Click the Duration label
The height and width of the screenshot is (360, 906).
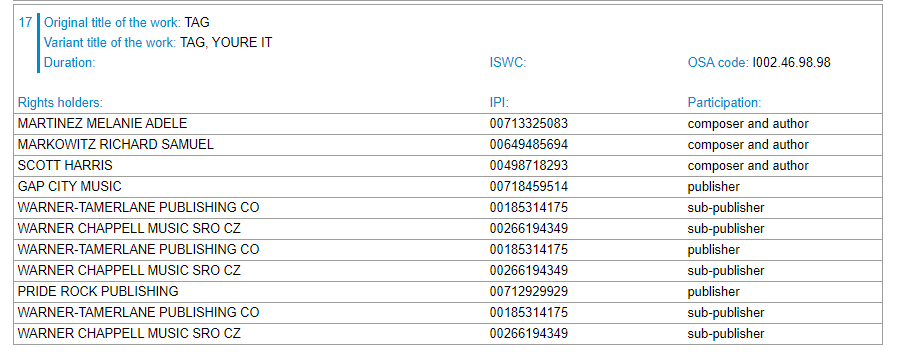[69, 62]
